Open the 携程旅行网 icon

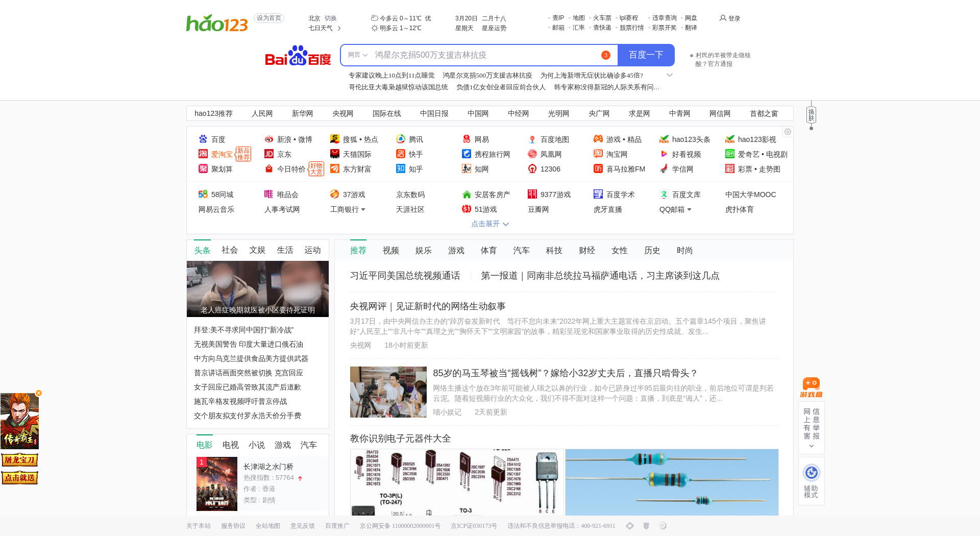click(x=467, y=154)
